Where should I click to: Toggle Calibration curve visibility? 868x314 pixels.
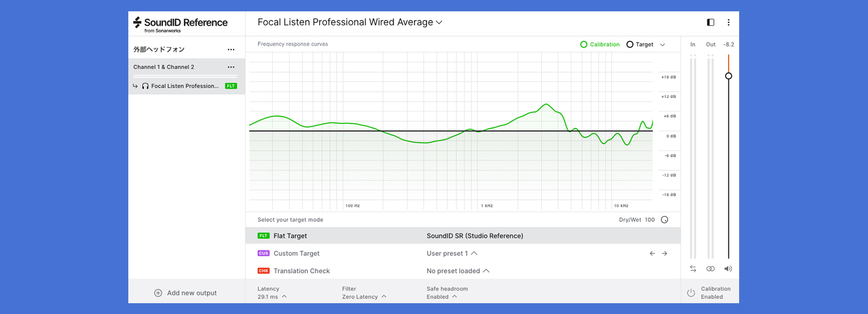point(600,45)
